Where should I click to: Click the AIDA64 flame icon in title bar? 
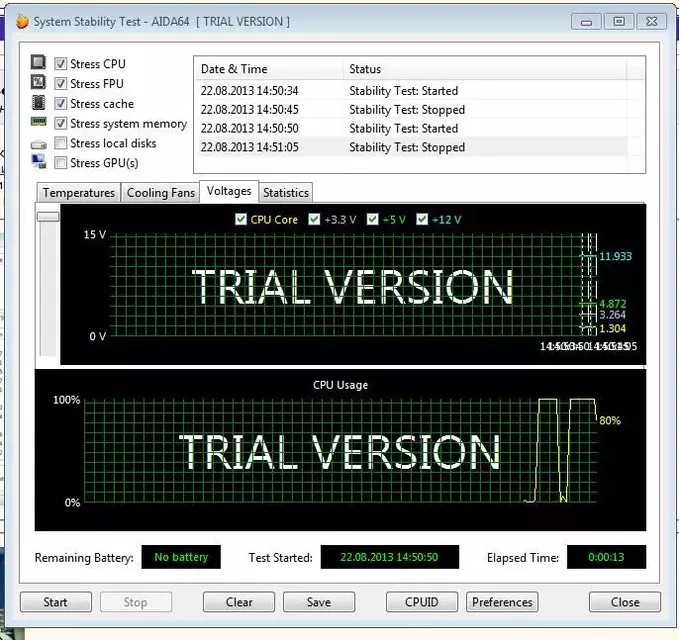(x=22, y=21)
